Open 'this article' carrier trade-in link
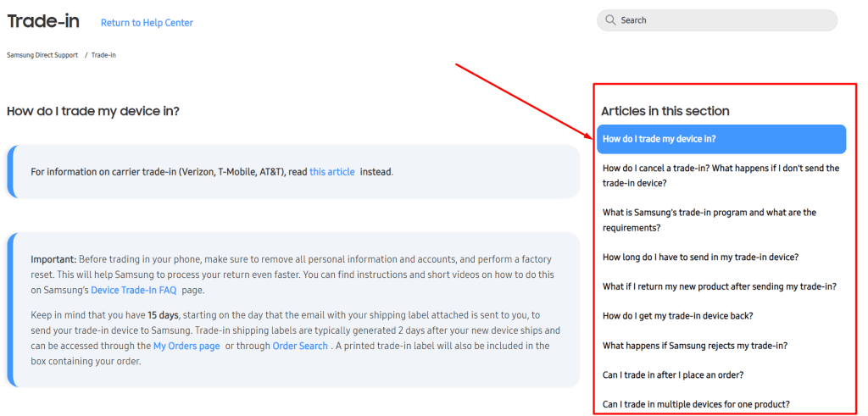Screen dimensions: 868x416 click(332, 171)
